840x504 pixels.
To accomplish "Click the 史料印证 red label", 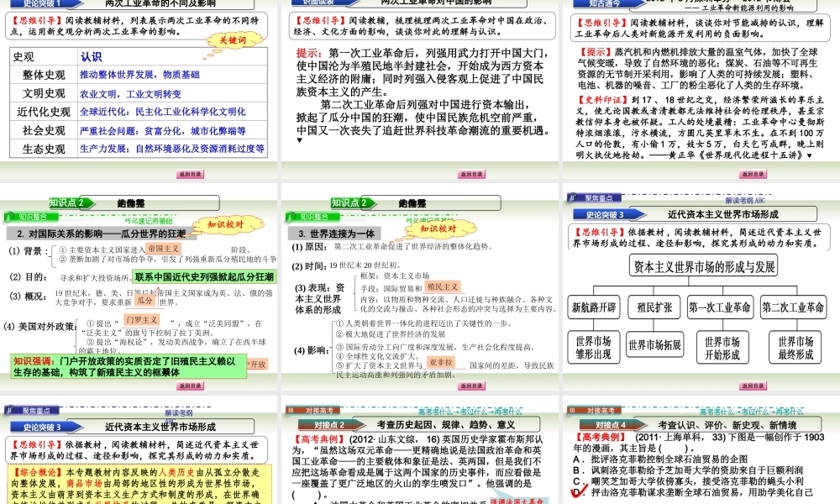I will point(602,100).
